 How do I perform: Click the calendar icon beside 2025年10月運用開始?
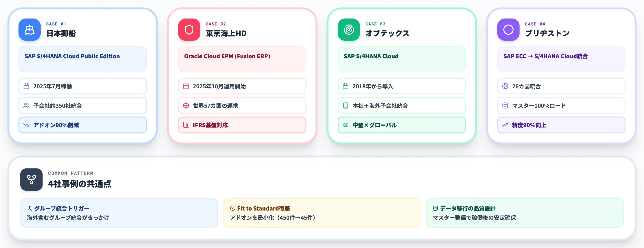[186, 86]
